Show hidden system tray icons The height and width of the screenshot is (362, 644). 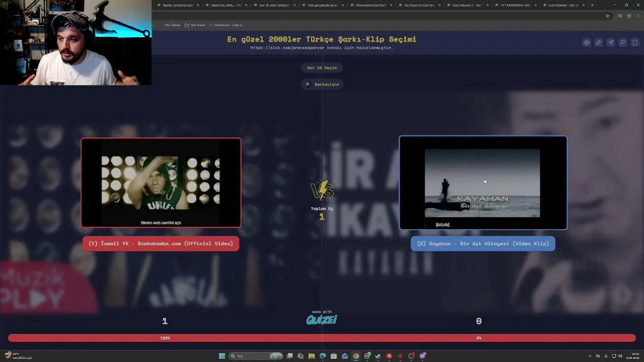click(x=591, y=356)
